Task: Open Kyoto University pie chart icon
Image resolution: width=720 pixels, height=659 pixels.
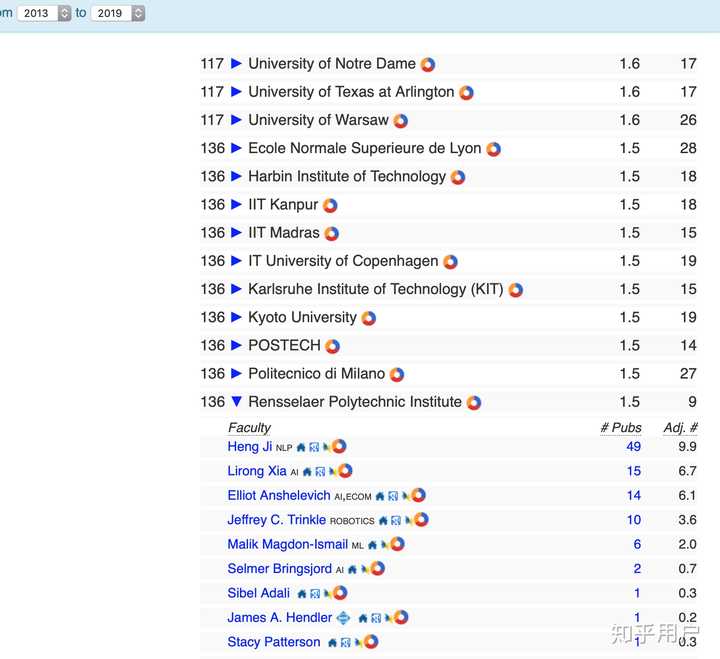Action: pos(369,318)
